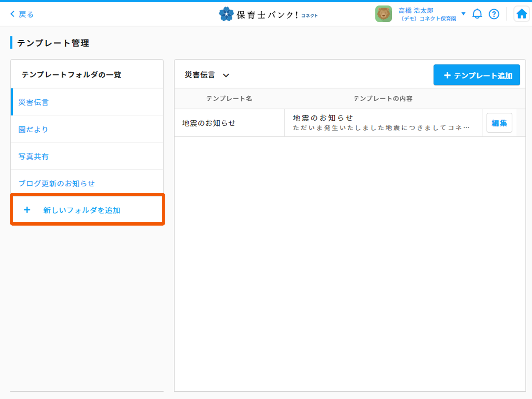532x399 pixels.
Task: Click the テンプレート名 column header
Action: (229, 99)
